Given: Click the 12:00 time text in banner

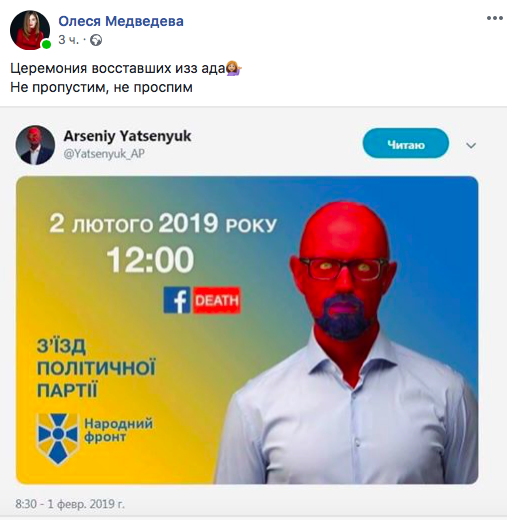Looking at the screenshot, I should click(x=150, y=260).
